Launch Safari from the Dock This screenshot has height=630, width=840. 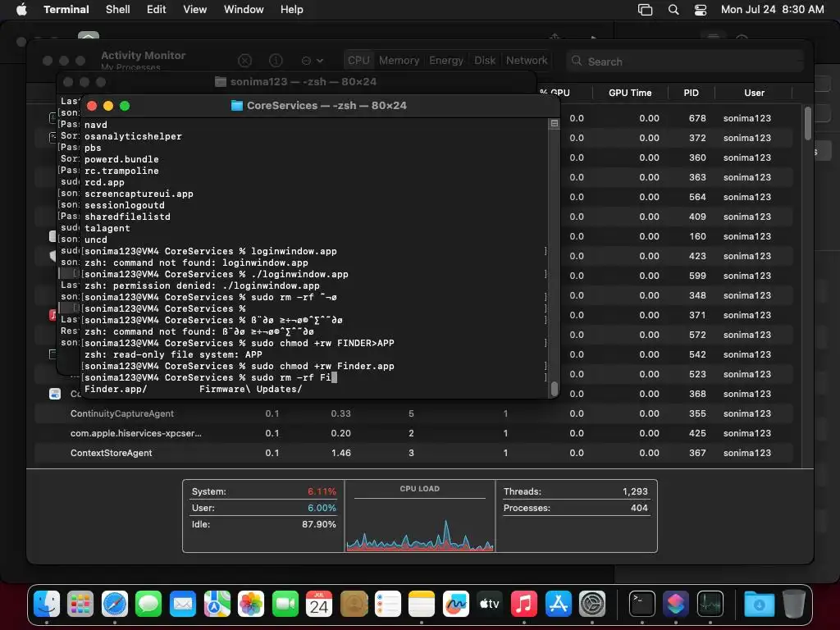point(115,605)
